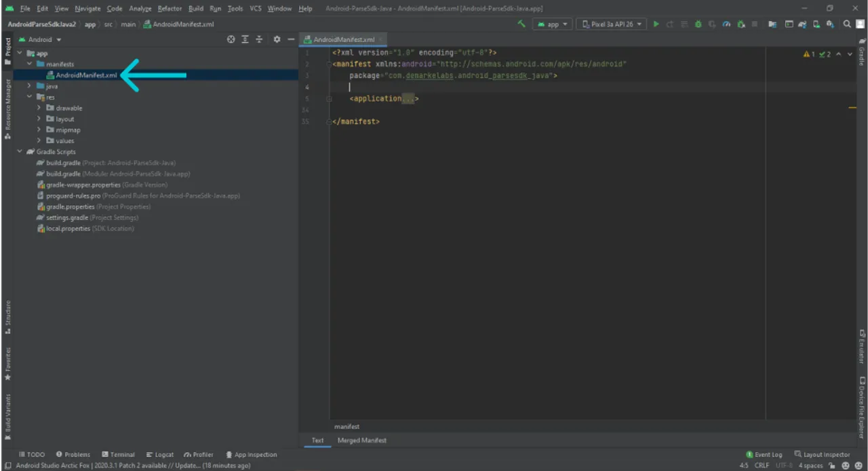Launch the AVD Device Manager icon
Viewport: 868px width, 471px height.
point(789,24)
